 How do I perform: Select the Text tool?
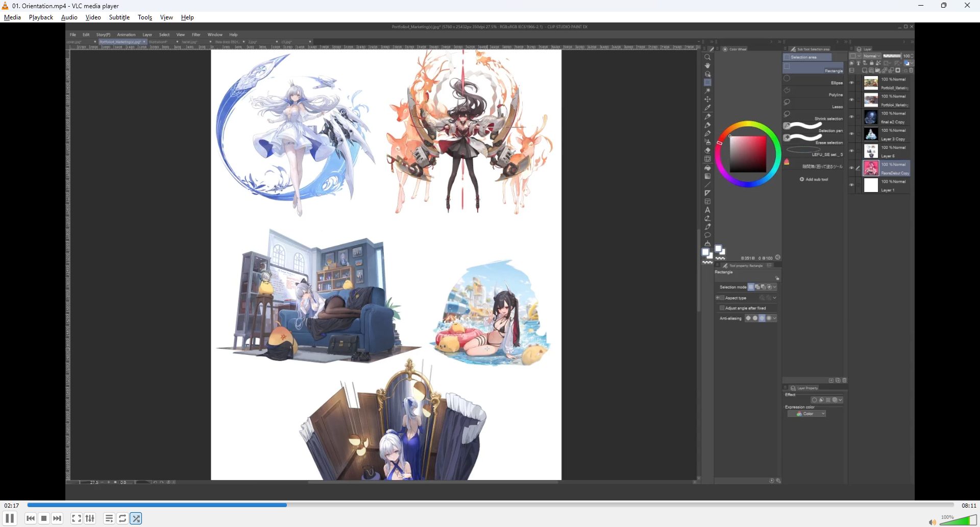coord(707,210)
